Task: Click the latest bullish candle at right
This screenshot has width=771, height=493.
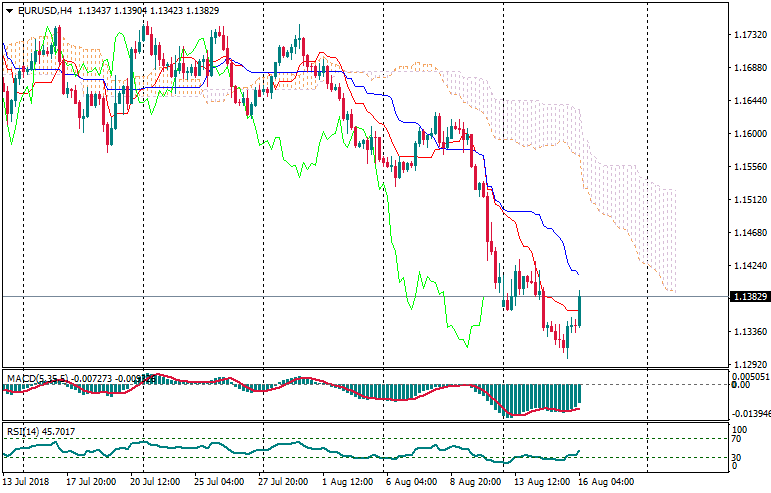Action: tap(580, 309)
